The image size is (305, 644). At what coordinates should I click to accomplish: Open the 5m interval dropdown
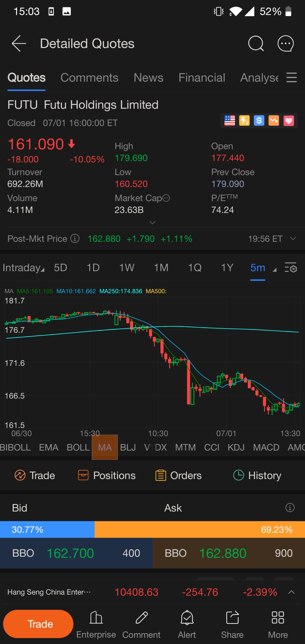pos(263,267)
